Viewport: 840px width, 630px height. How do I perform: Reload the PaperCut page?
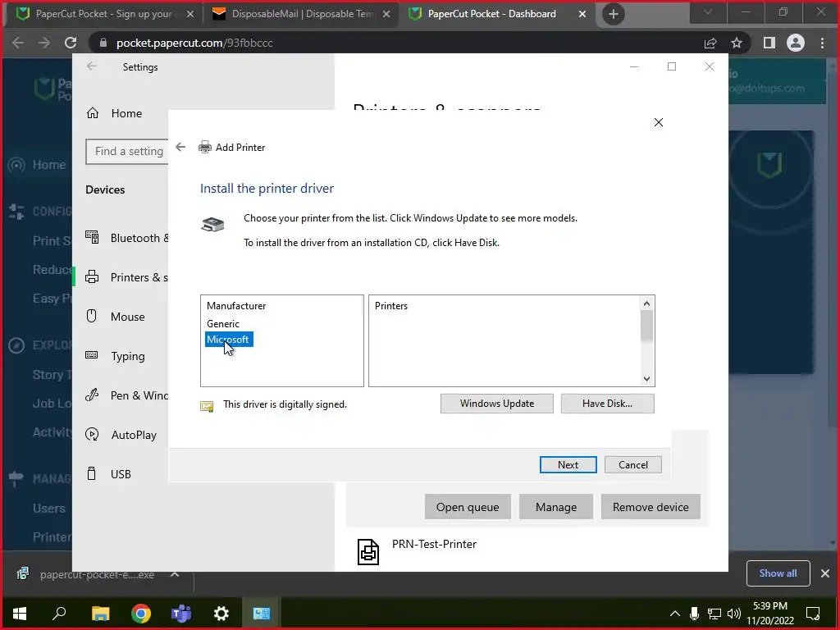click(x=71, y=43)
